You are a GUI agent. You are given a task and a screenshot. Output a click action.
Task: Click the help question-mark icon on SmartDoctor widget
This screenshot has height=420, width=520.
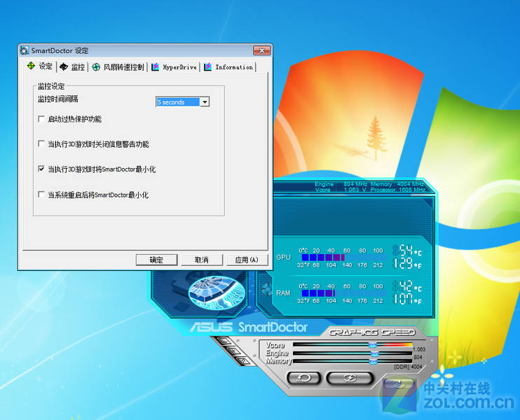point(243,361)
